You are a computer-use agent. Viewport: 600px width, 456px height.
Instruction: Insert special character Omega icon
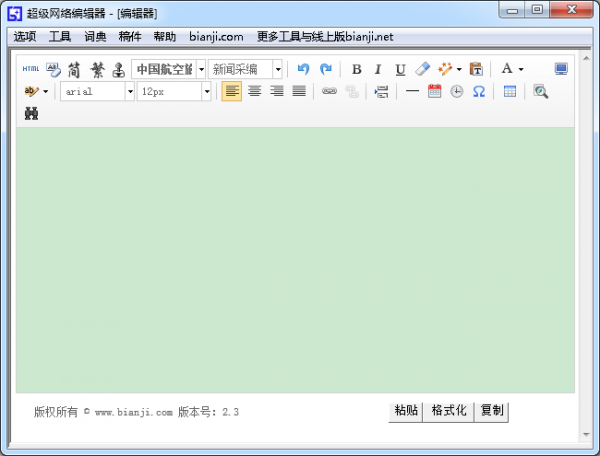point(479,91)
